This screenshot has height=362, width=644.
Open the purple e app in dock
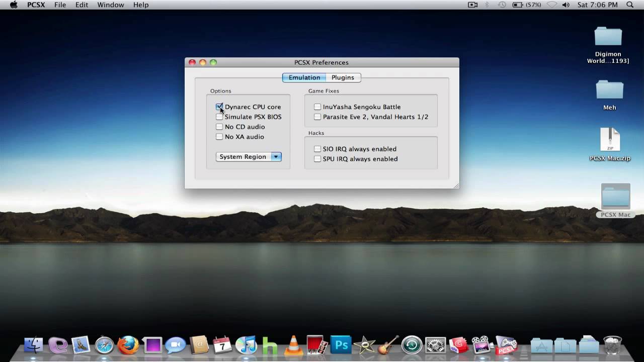57,345
